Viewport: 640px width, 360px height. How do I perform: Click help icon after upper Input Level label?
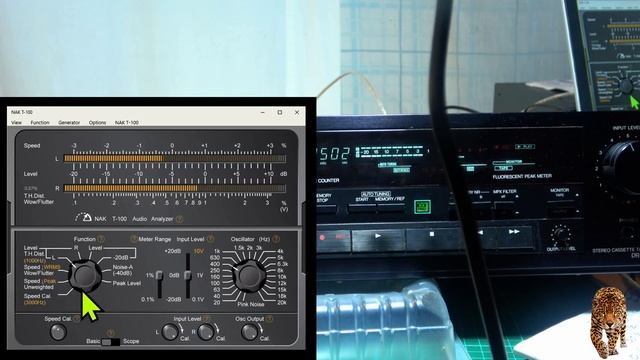[x=210, y=239]
